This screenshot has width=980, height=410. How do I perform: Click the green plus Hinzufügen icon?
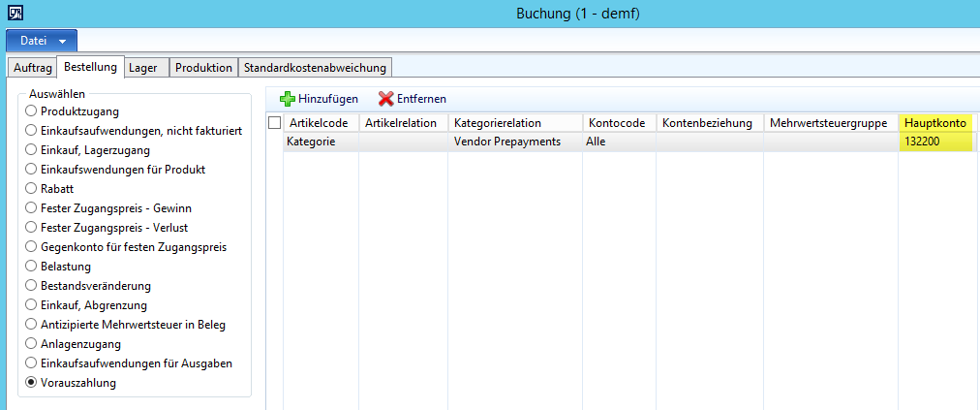(288, 99)
